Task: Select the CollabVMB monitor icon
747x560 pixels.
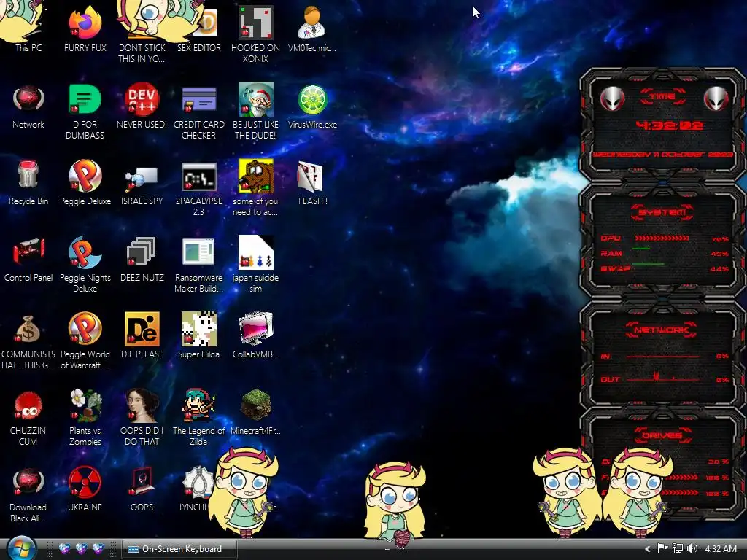Action: point(256,335)
